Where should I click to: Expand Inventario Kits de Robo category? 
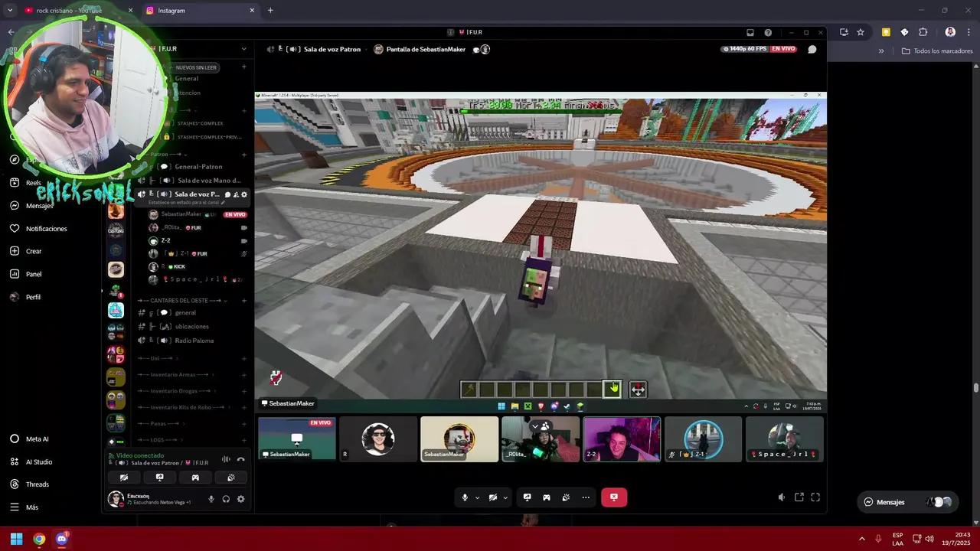pos(186,407)
